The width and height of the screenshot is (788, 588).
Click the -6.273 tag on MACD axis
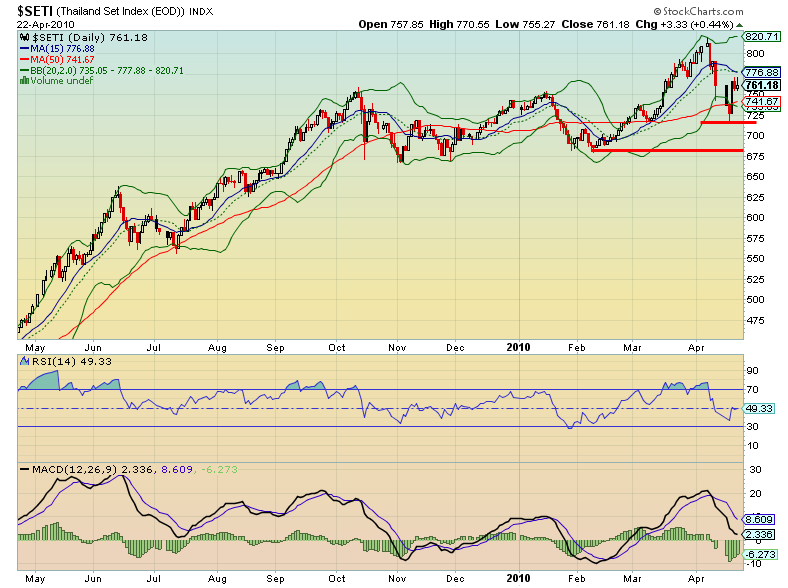click(x=760, y=555)
